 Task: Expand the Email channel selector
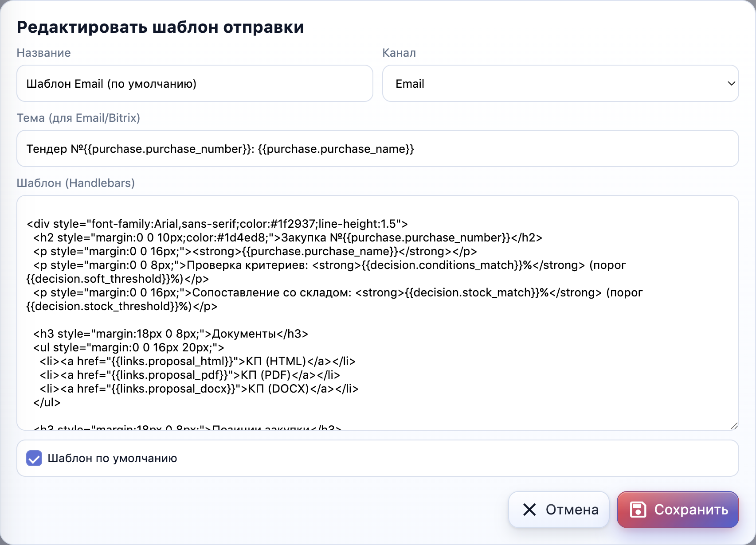pyautogui.click(x=560, y=83)
